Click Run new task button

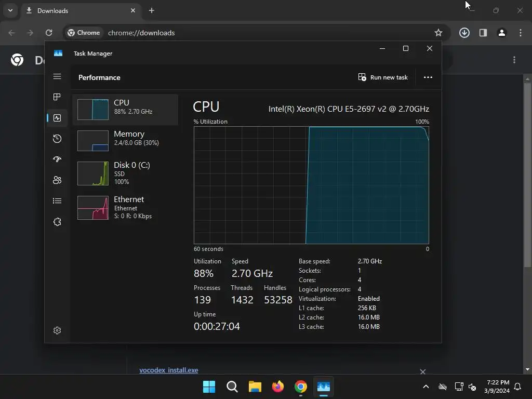[x=383, y=77]
